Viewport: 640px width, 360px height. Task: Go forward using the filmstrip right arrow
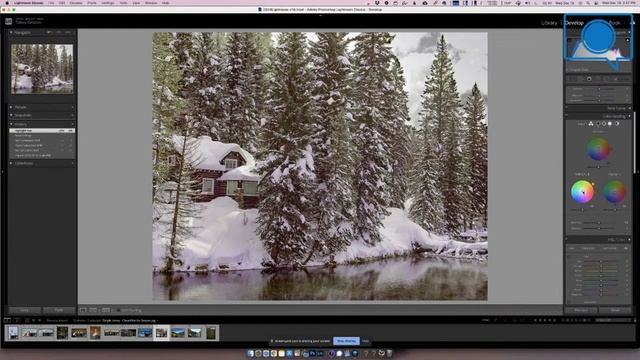[x=39, y=320]
